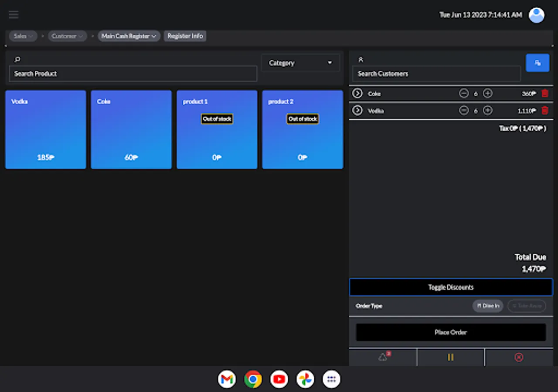Click the Search Product field
Viewport: 558px width, 392px height.
click(x=133, y=74)
